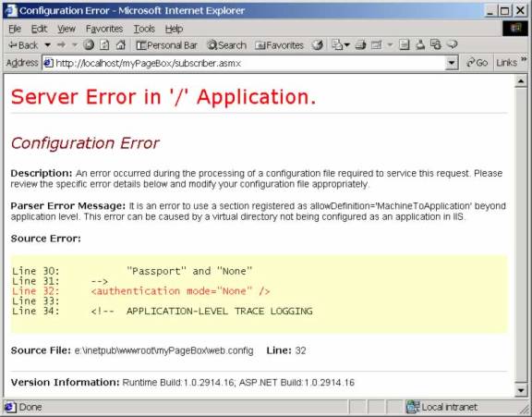Refresh the page with the Refresh icon

click(104, 44)
